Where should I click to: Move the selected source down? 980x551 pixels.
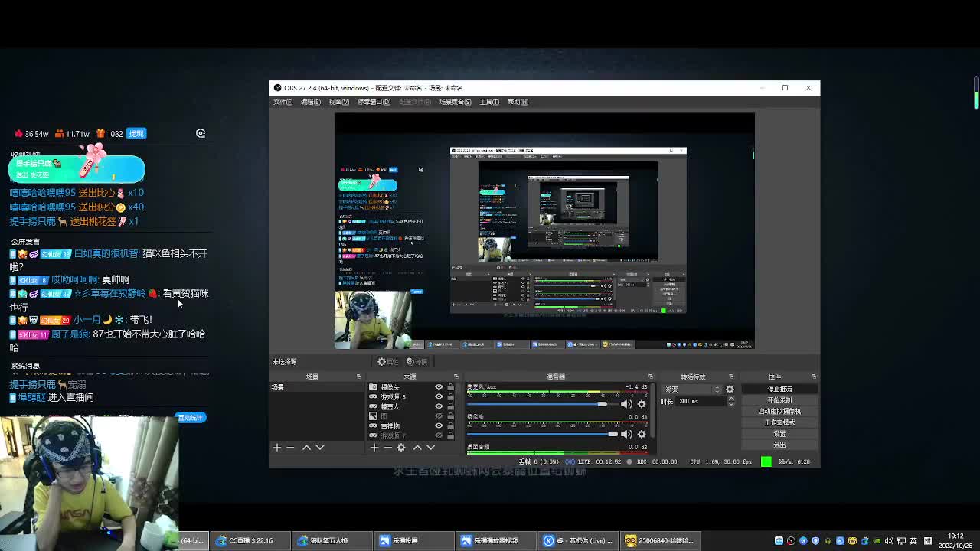click(x=430, y=448)
